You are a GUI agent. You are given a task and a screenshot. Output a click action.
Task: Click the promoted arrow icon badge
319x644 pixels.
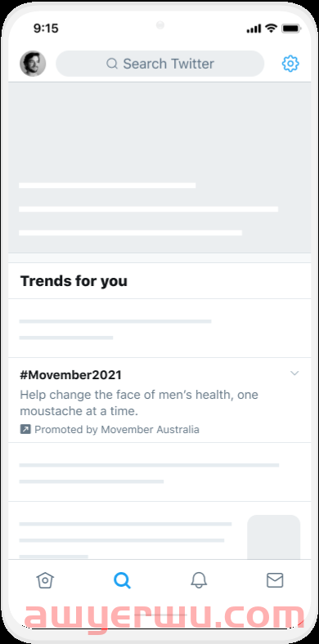click(25, 430)
